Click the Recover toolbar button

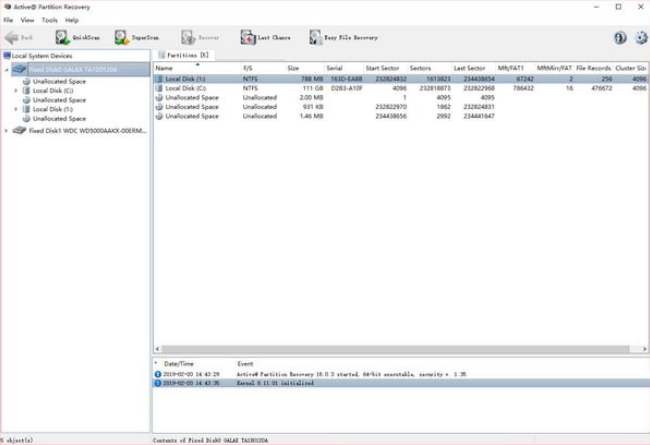(x=200, y=38)
